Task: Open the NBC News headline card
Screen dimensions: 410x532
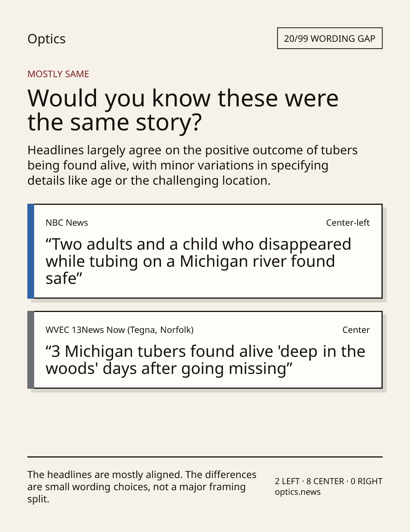Action: tap(205, 251)
